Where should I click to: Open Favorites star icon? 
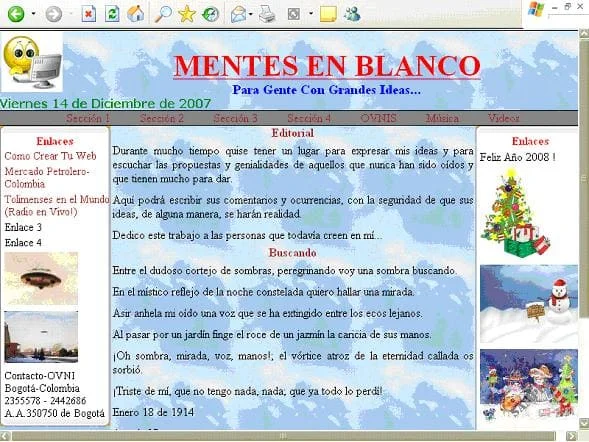pos(187,14)
